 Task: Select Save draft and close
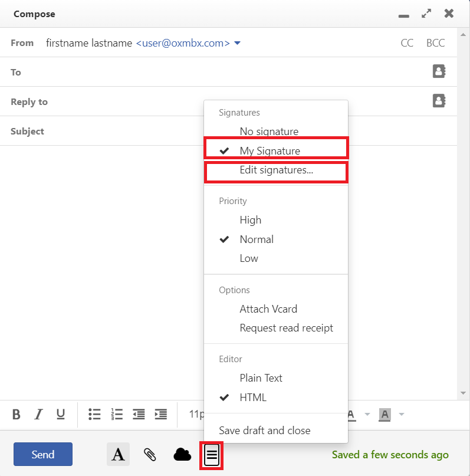(x=264, y=431)
